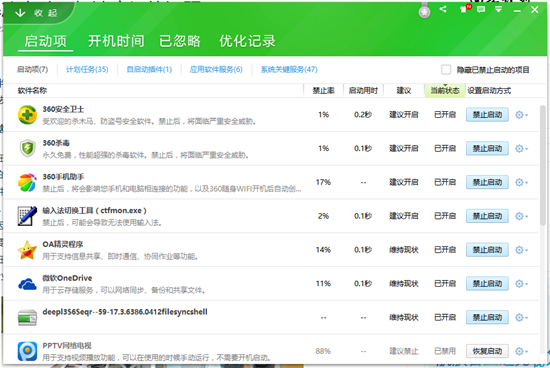Open settings gear for OA精灵程序 row
550x368 pixels.
click(521, 250)
